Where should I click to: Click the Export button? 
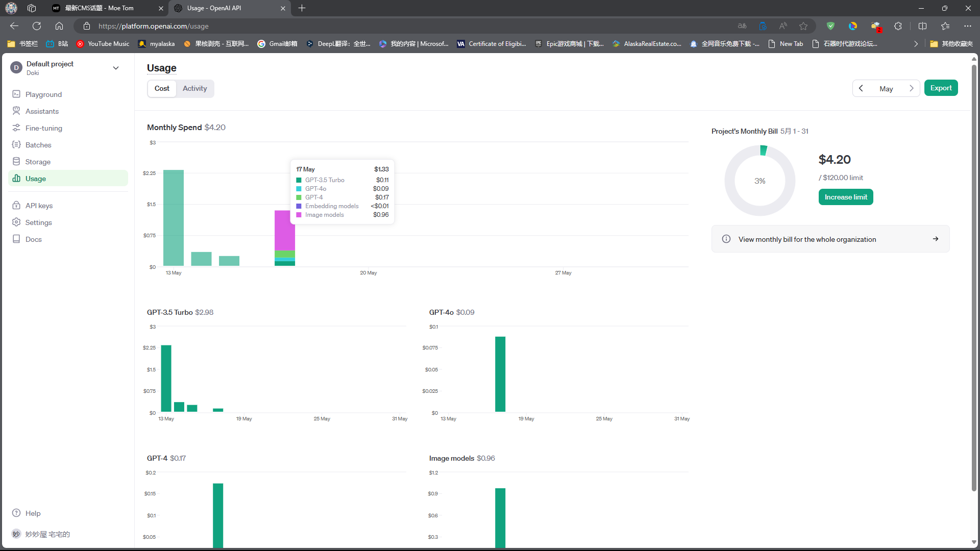[941, 88]
